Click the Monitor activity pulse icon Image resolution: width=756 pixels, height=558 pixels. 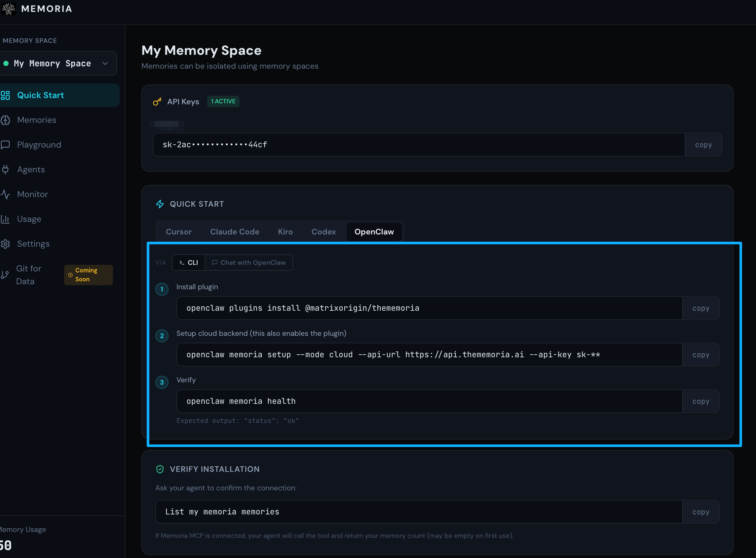5,194
